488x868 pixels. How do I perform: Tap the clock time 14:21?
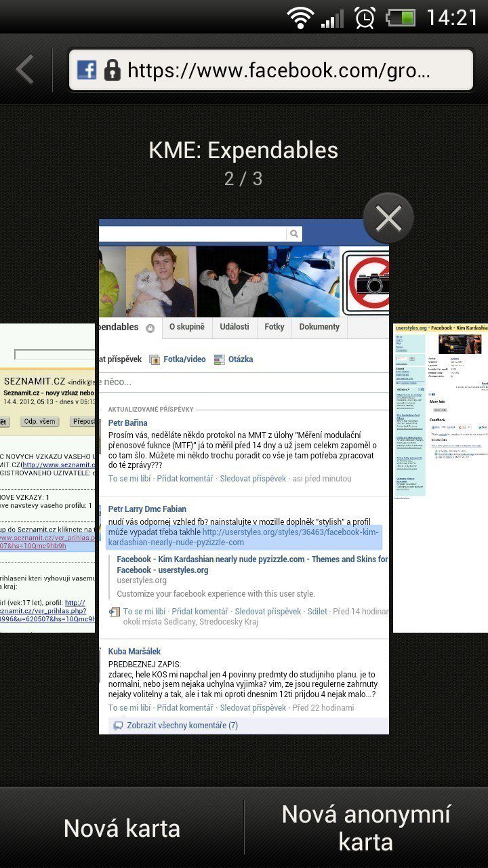[452, 18]
